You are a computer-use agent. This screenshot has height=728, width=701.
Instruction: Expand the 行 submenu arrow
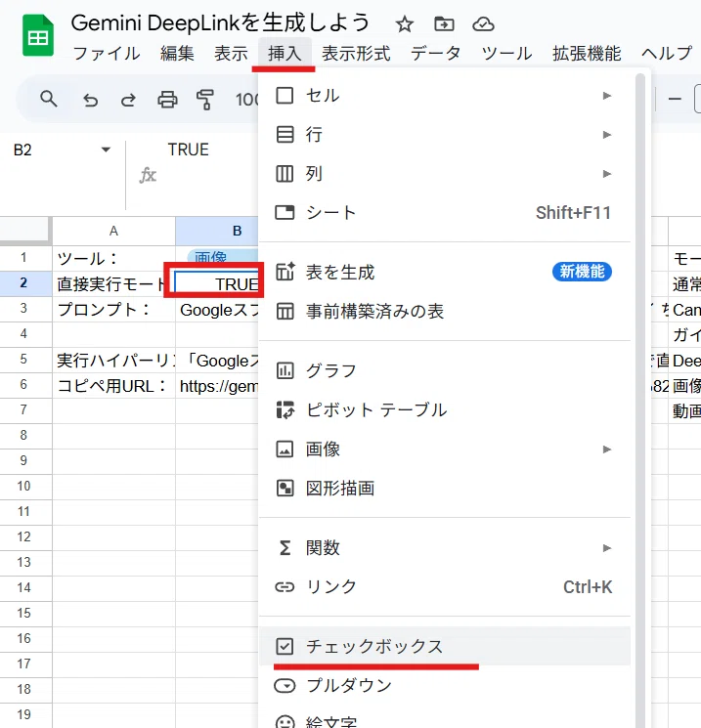(x=607, y=135)
